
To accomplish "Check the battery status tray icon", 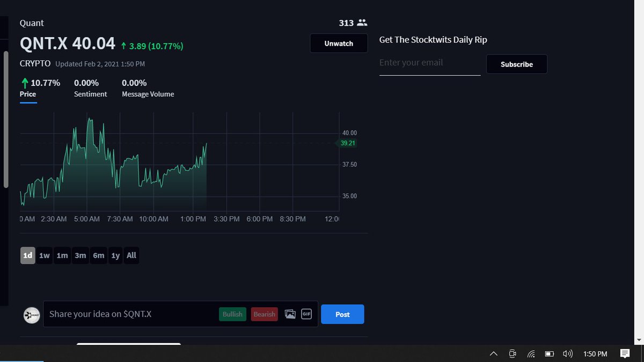I will (x=549, y=354).
